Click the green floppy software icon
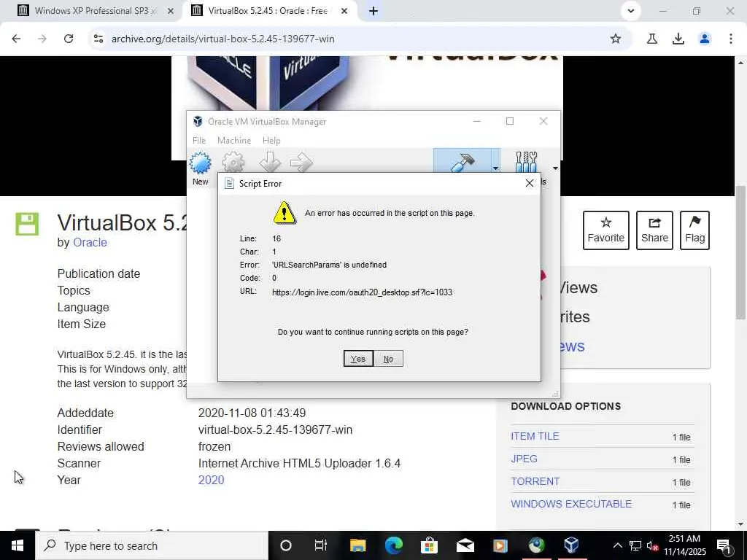Viewport: 747px width, 560px height. point(27,225)
